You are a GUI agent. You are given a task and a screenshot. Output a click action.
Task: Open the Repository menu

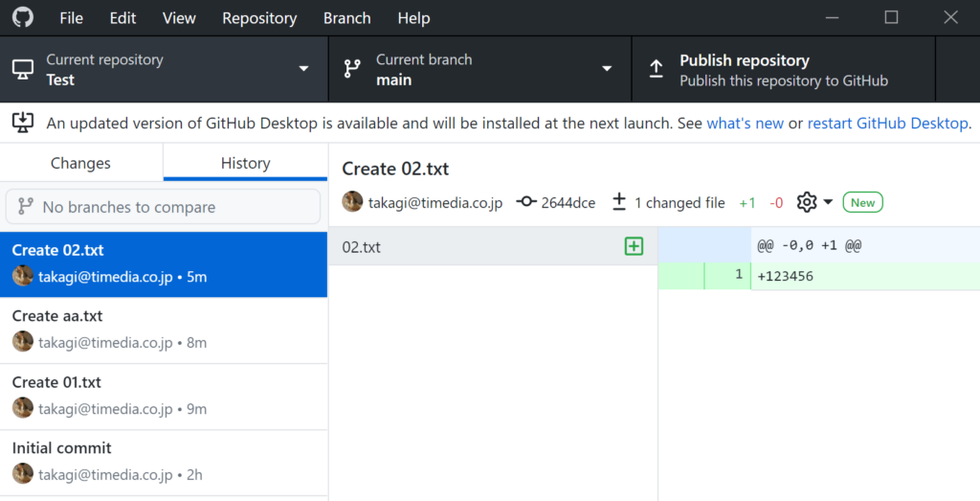click(259, 18)
